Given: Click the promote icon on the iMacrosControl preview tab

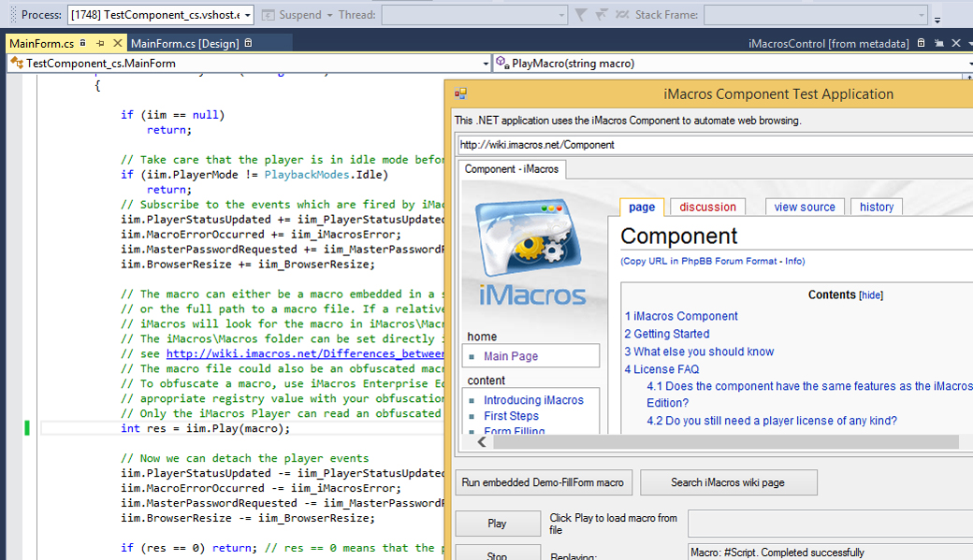Looking at the screenshot, I should (939, 43).
